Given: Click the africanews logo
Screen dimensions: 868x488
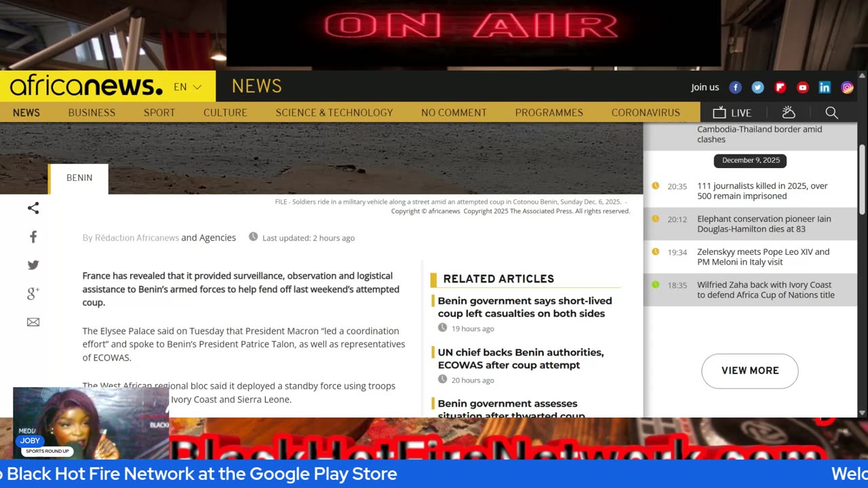Looking at the screenshot, I should click(x=86, y=86).
